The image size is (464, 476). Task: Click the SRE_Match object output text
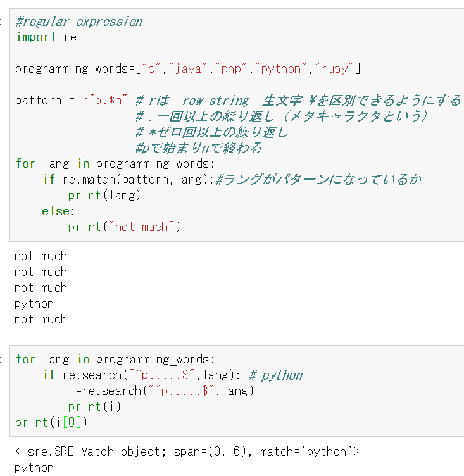(187, 452)
